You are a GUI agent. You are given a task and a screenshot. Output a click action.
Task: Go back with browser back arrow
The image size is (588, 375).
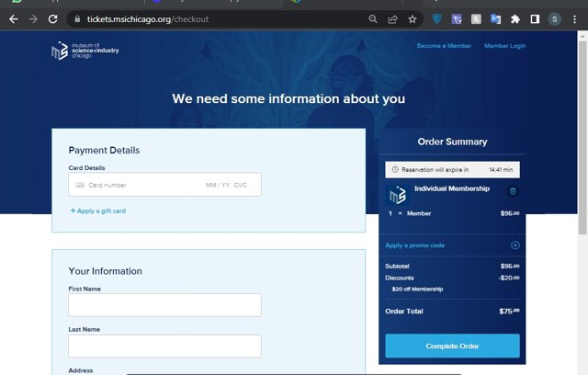[14, 19]
